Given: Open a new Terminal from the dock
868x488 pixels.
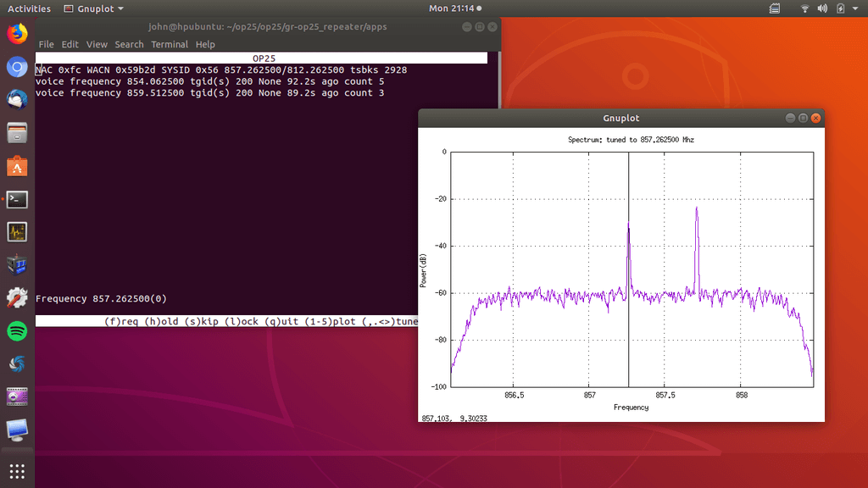Looking at the screenshot, I should pyautogui.click(x=17, y=199).
